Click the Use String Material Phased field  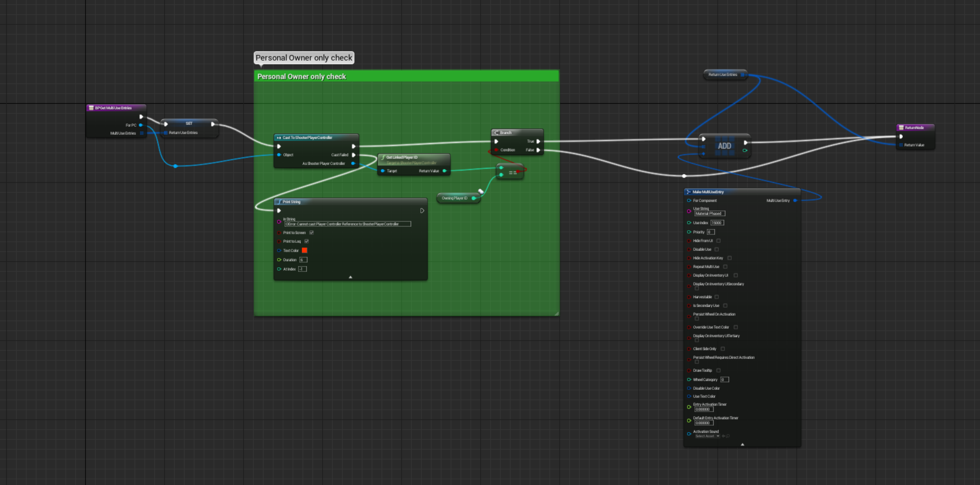tap(710, 214)
